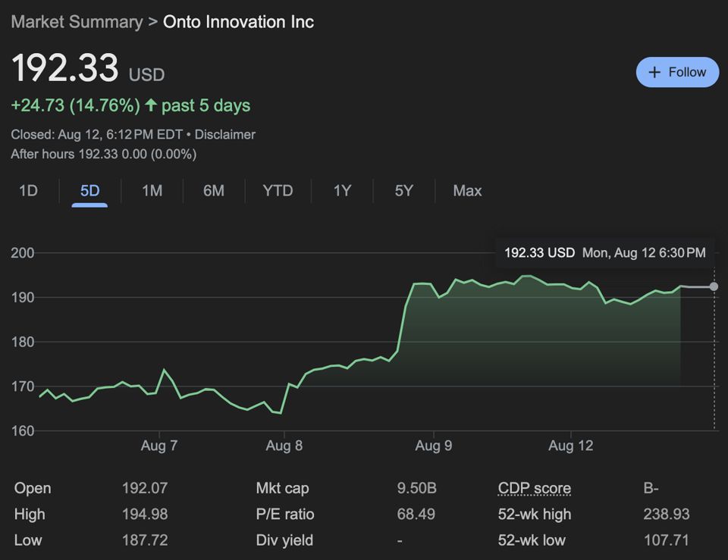
Task: Click the CDP score label
Action: pyautogui.click(x=534, y=489)
